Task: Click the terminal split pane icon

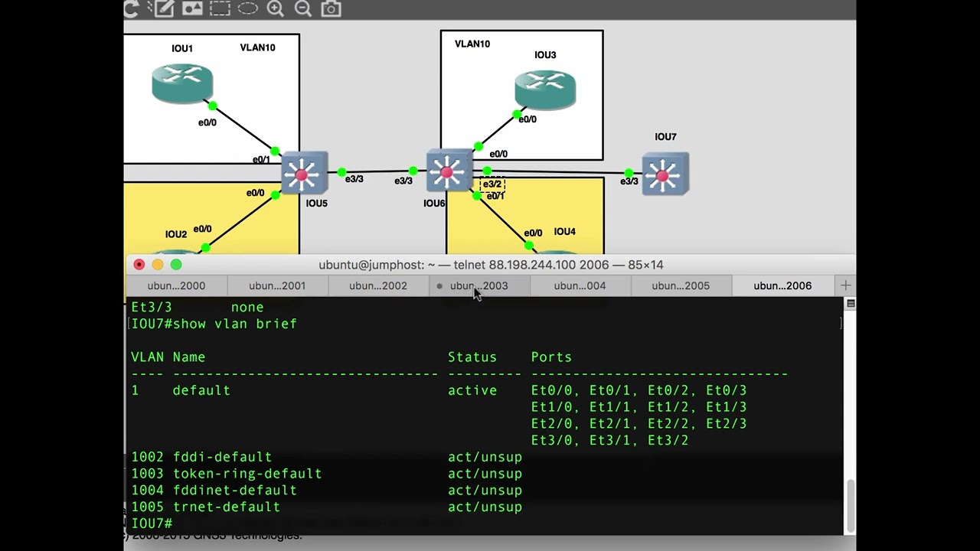Action: pos(851,304)
